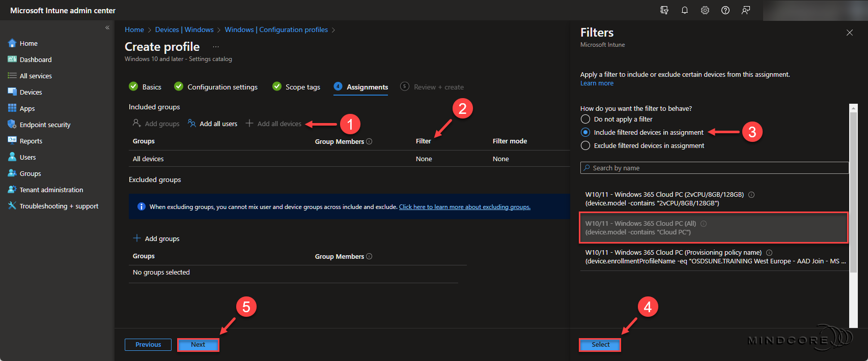The width and height of the screenshot is (868, 361).
Task: Open the notifications bell icon
Action: (x=685, y=10)
